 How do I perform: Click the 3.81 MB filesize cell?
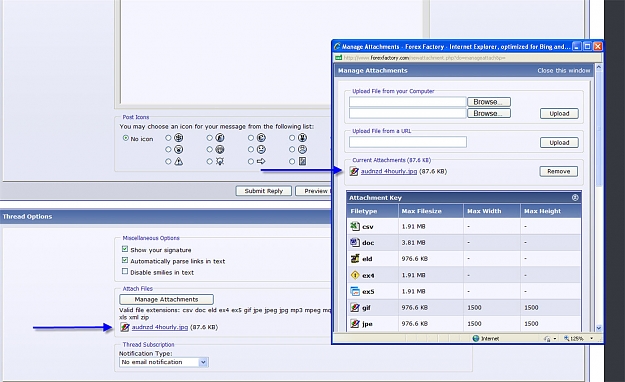[x=430, y=242]
